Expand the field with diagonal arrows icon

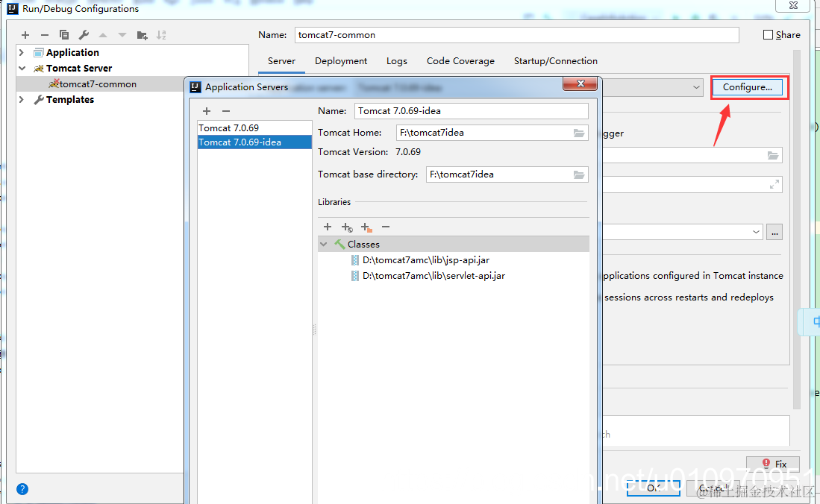(x=774, y=185)
